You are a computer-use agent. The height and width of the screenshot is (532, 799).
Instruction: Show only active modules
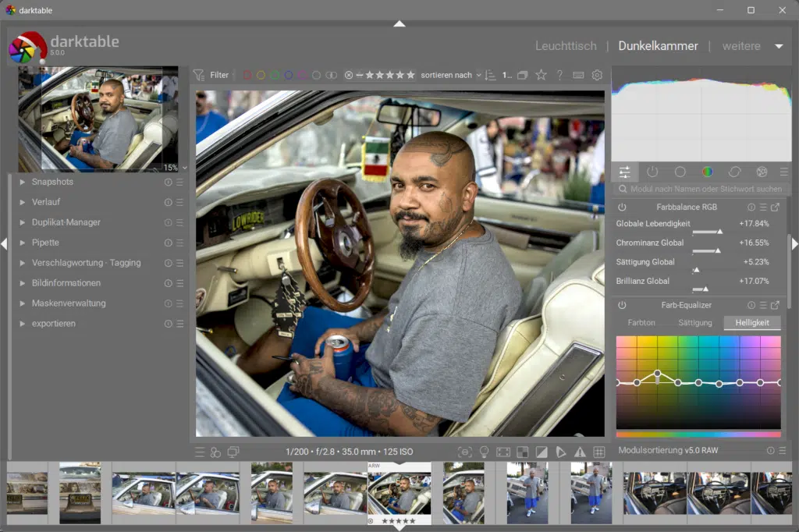click(652, 172)
